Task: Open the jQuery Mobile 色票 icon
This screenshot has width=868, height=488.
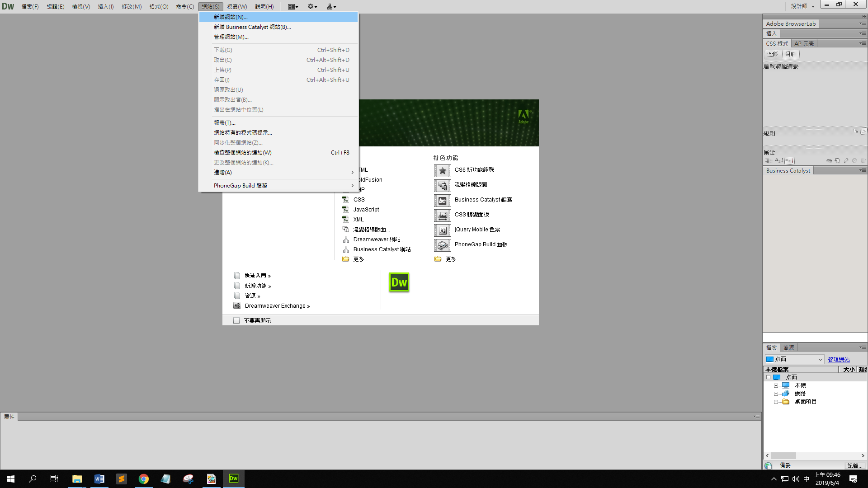Action: [442, 230]
